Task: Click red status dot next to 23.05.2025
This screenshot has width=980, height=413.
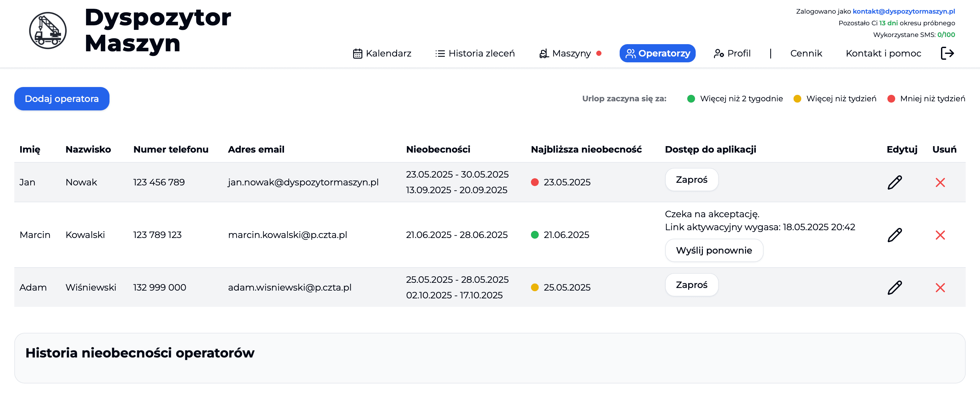Action: coord(535,182)
